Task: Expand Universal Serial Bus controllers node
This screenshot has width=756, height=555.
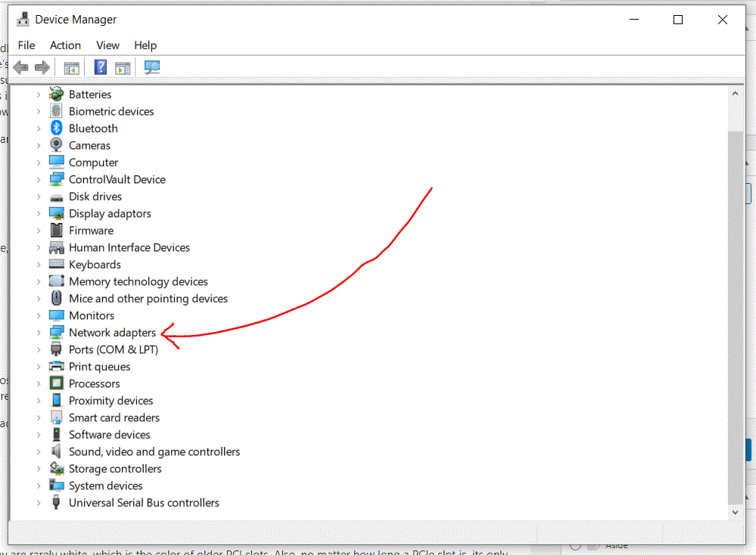Action: [39, 503]
